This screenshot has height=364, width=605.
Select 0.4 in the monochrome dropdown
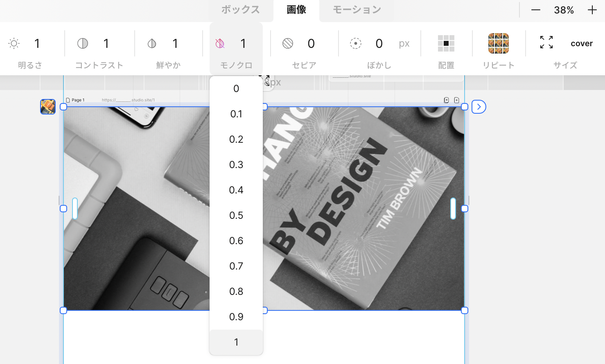point(236,190)
